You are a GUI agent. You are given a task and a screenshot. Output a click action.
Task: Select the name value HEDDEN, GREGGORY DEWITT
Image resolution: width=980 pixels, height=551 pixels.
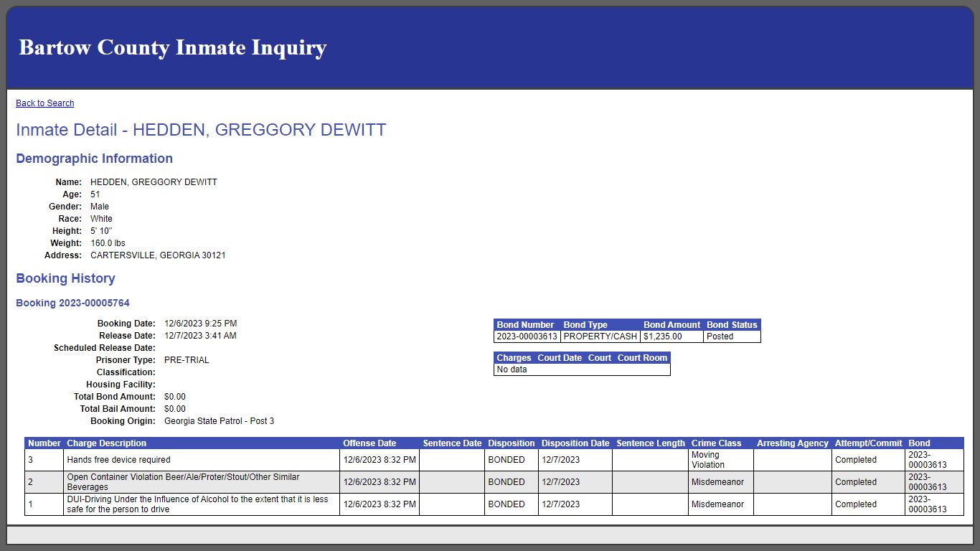(x=154, y=182)
